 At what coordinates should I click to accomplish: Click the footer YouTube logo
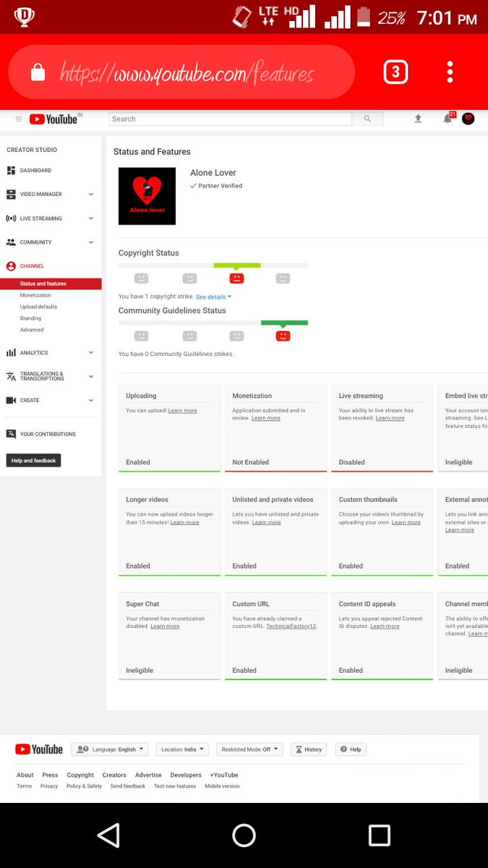click(x=39, y=749)
